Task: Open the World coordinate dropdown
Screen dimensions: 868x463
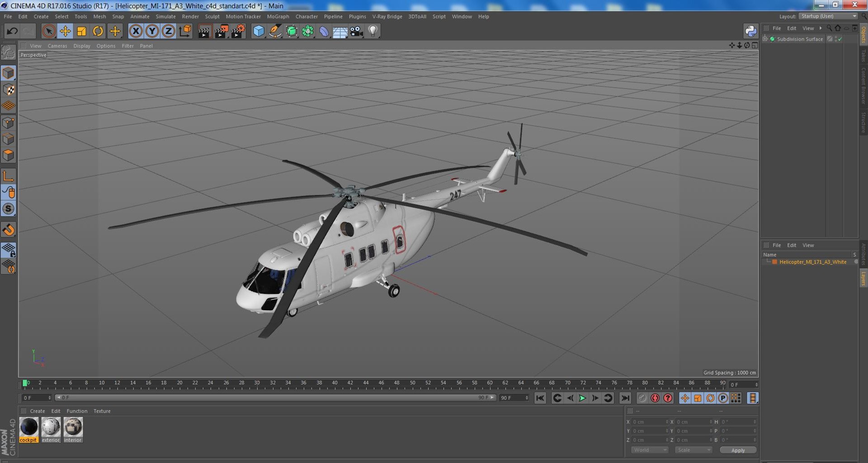Action: [x=650, y=450]
